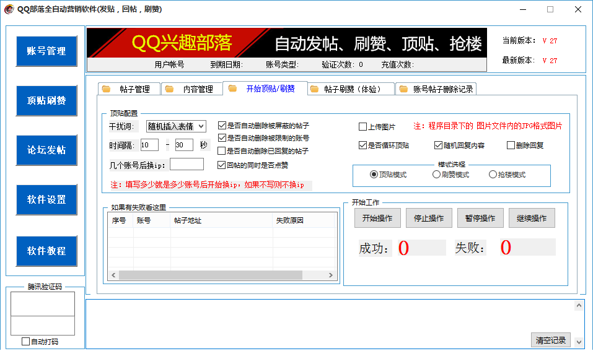Click the 帖子地址 column header
593x364 pixels.
[221, 220]
